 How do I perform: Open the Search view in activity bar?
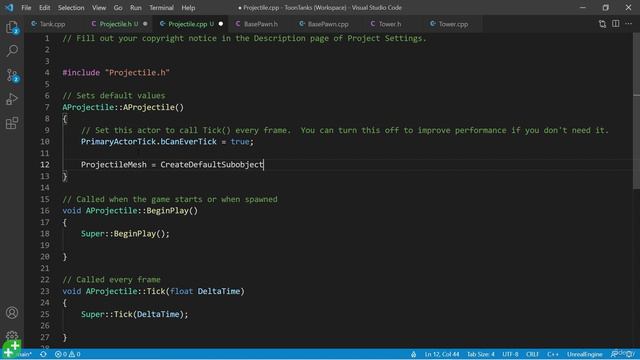pyautogui.click(x=12, y=51)
